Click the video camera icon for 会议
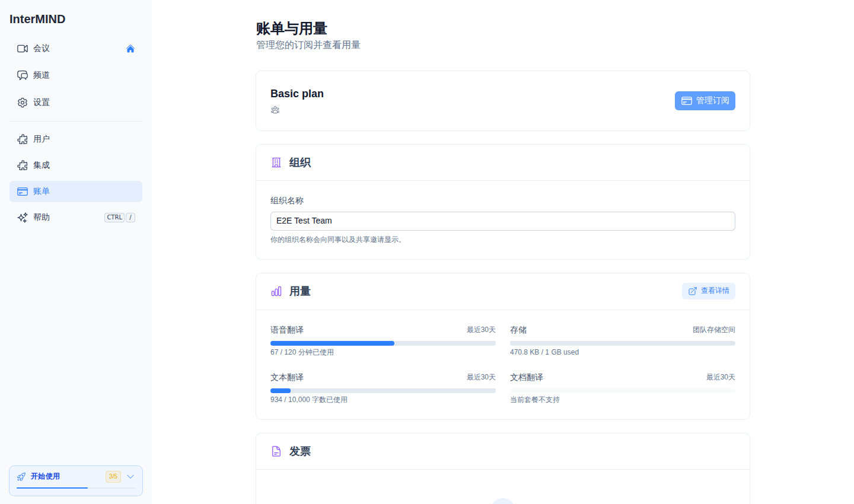Viewport: 854px width, 504px height. tap(23, 49)
